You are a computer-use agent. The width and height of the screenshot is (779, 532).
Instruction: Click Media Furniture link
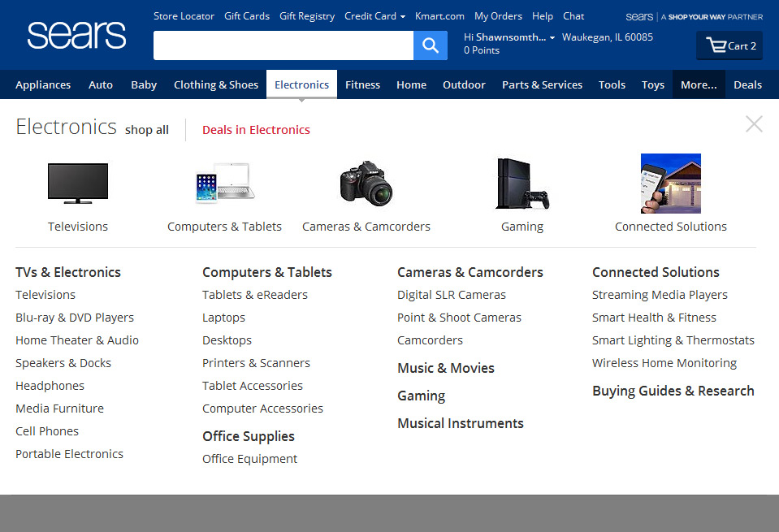[x=59, y=409]
